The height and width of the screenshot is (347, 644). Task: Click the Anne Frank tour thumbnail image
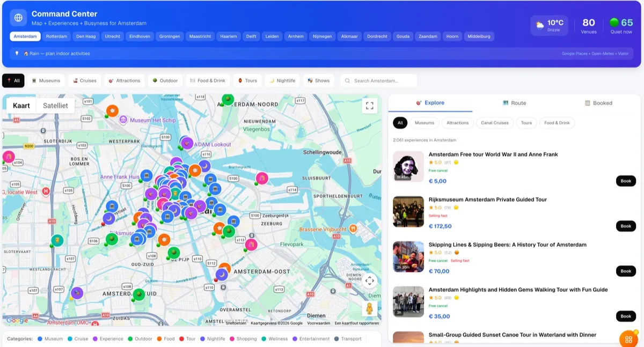pos(408,167)
